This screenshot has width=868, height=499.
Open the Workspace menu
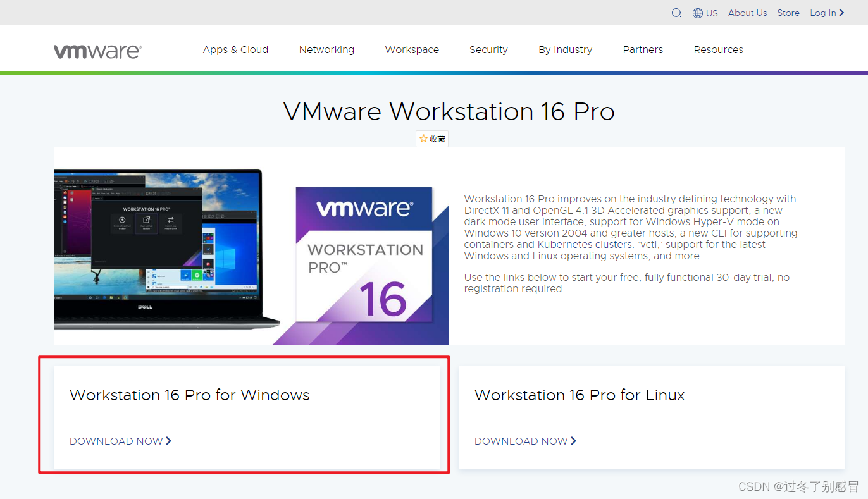(x=412, y=50)
